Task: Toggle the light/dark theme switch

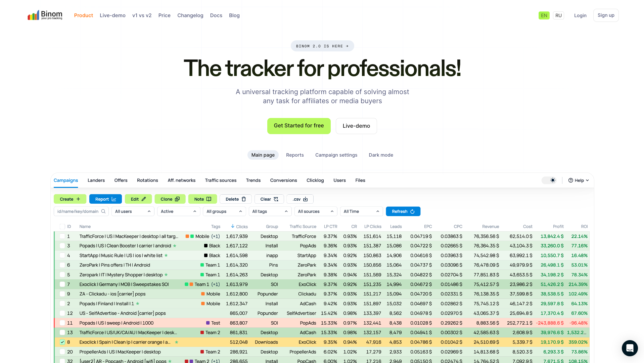Action: (549, 180)
